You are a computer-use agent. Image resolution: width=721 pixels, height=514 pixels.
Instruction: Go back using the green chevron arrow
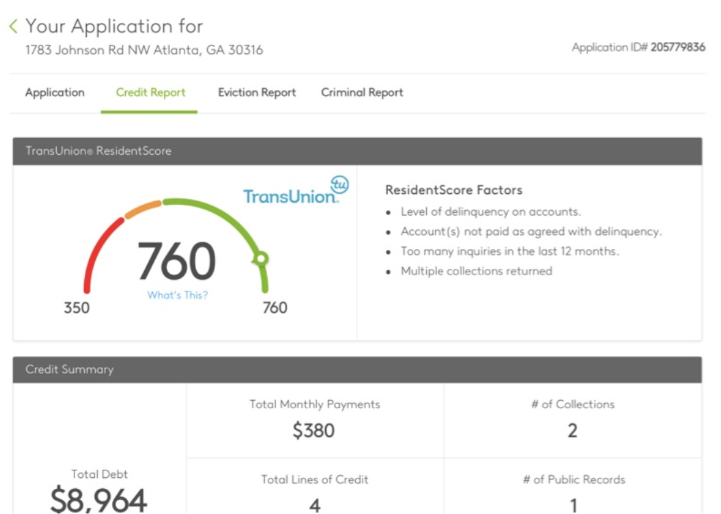click(13, 26)
